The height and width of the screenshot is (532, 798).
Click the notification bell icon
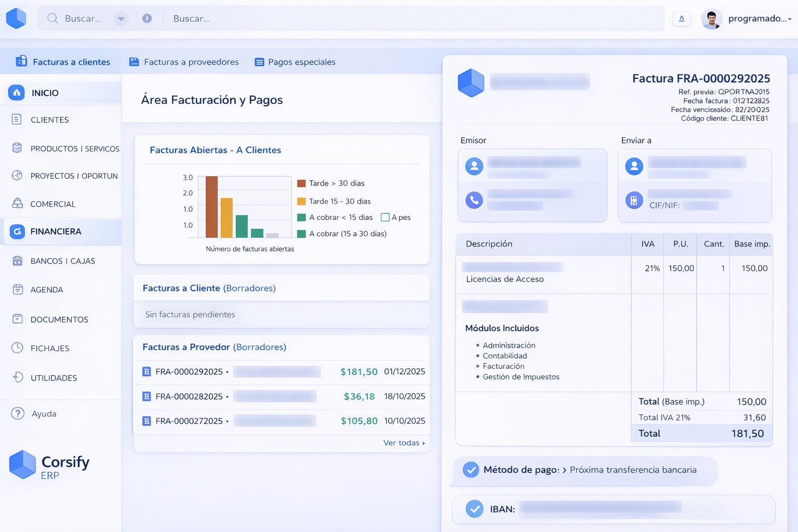point(682,19)
